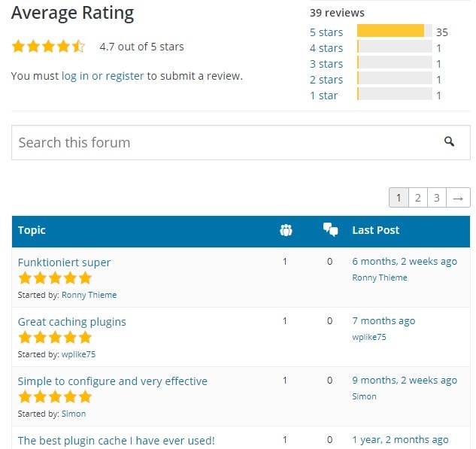Viewport: 476px width, 449px height.
Task: Click the Average Rating heading
Action: 72,14
